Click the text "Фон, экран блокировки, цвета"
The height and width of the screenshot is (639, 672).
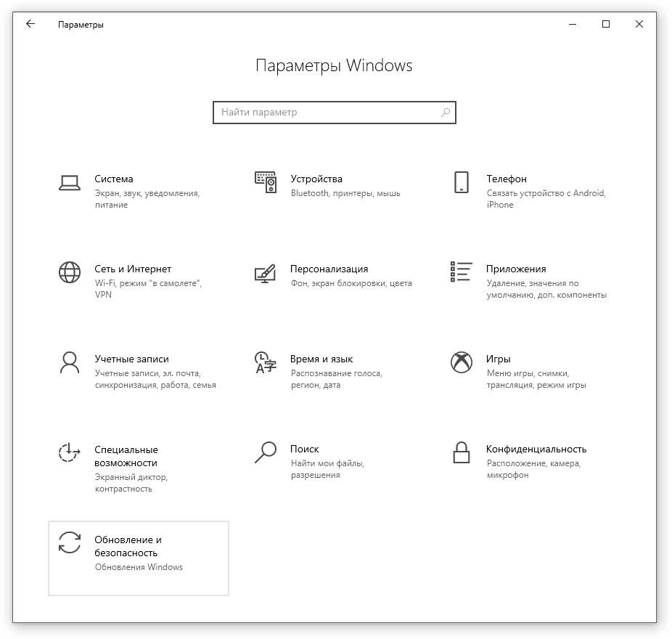(351, 283)
